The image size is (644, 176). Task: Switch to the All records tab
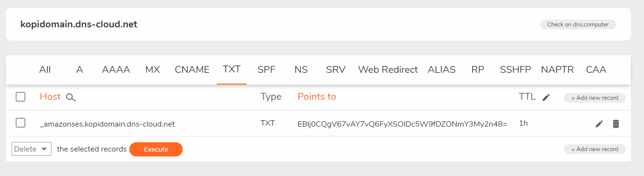point(45,69)
